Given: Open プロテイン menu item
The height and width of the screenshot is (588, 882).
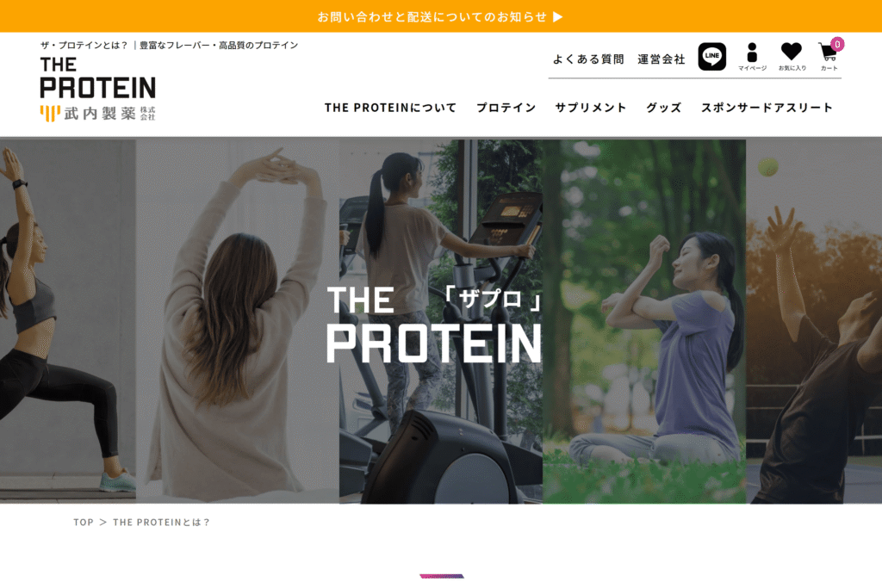Looking at the screenshot, I should (x=506, y=108).
